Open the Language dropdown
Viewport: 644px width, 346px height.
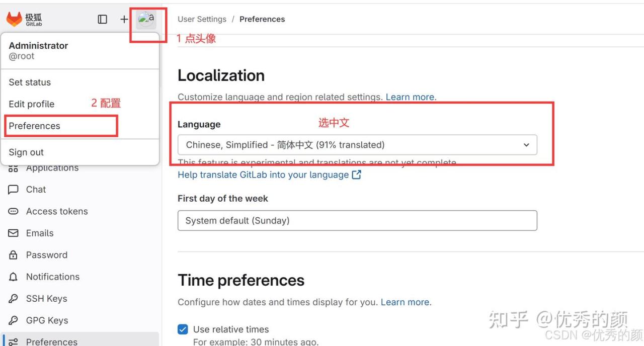357,145
